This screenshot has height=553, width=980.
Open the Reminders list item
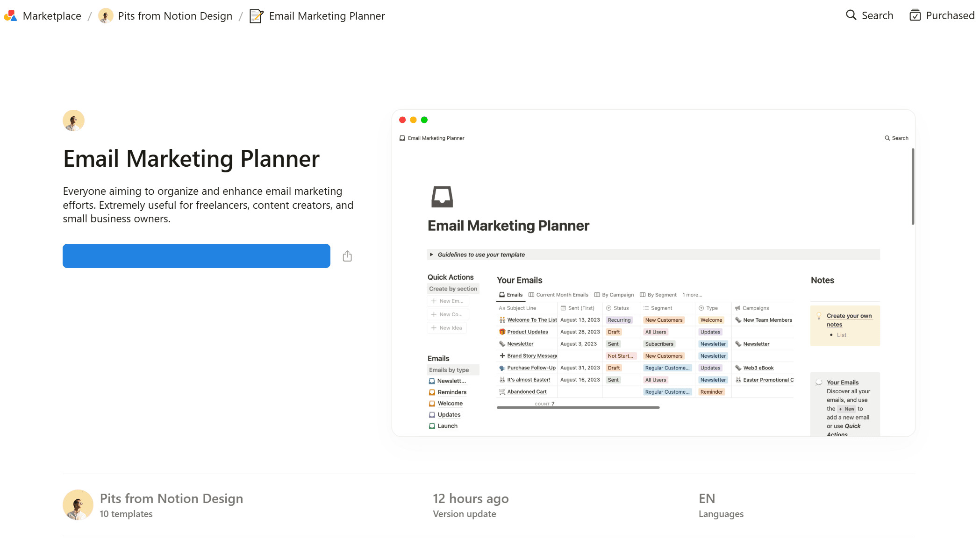click(448, 392)
